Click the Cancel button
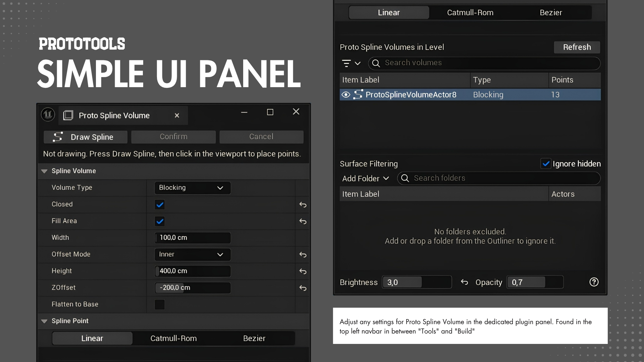644x362 pixels. [261, 137]
